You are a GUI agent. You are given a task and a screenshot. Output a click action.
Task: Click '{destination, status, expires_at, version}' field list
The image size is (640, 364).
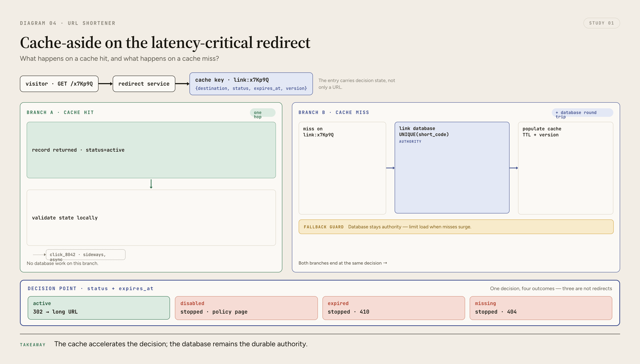pyautogui.click(x=251, y=88)
